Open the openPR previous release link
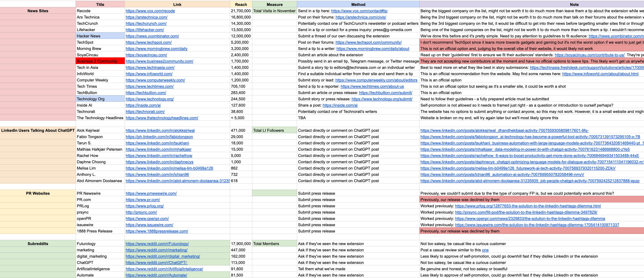 coord(530,219)
